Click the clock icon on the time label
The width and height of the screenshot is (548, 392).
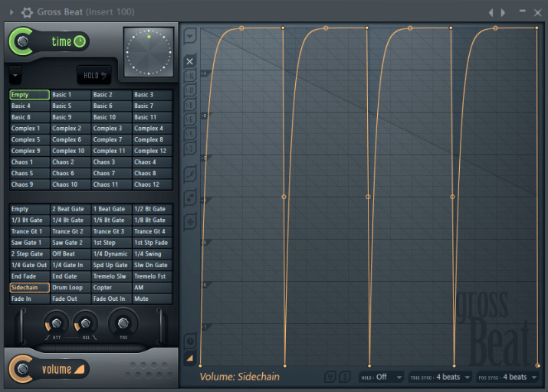(x=80, y=41)
